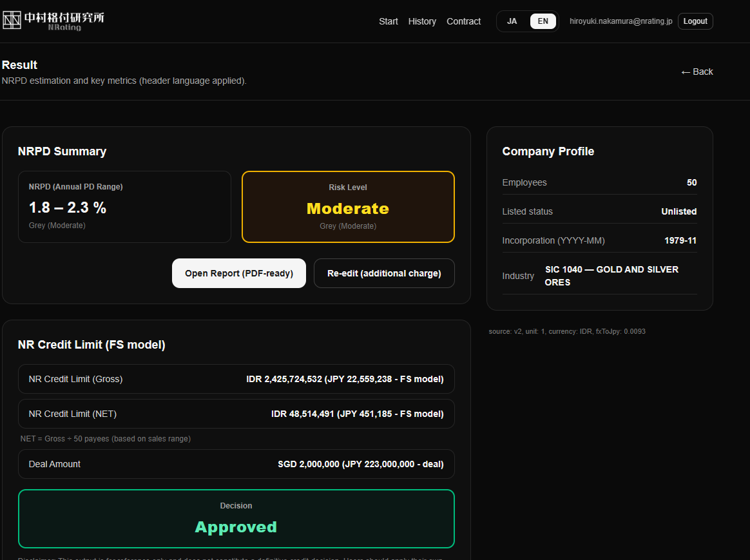Image resolution: width=750 pixels, height=560 pixels.
Task: Switch the interface language to JA
Action: point(512,21)
